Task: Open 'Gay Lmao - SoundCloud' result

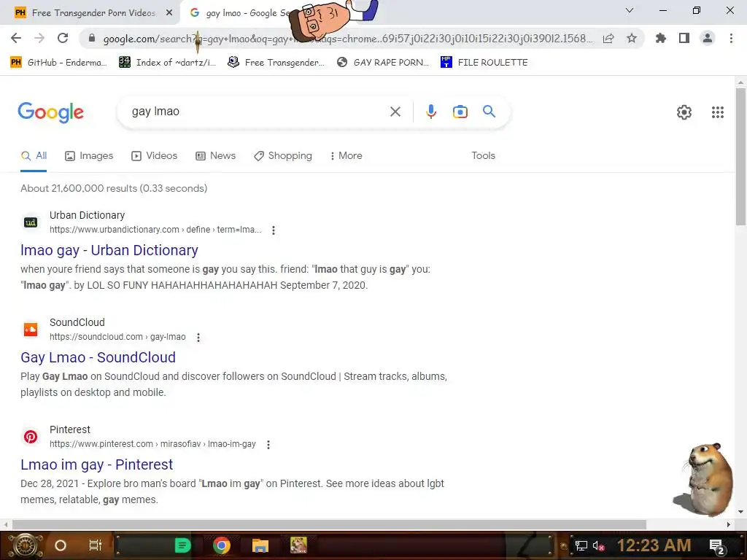Action: pos(98,357)
